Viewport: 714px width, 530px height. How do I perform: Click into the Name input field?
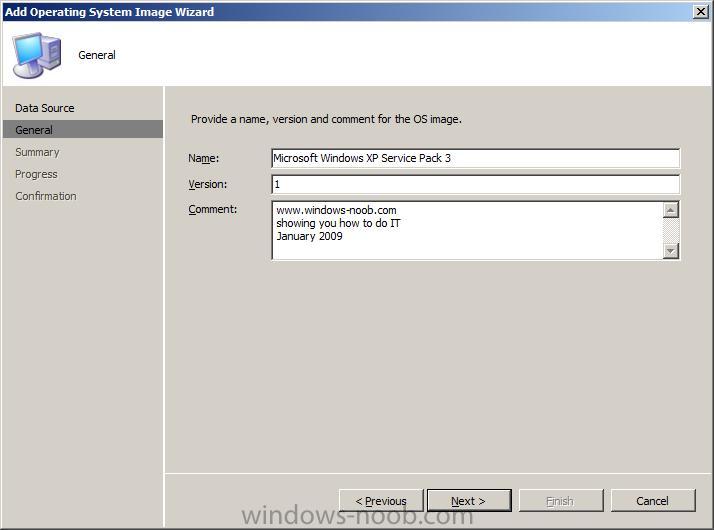pos(475,158)
